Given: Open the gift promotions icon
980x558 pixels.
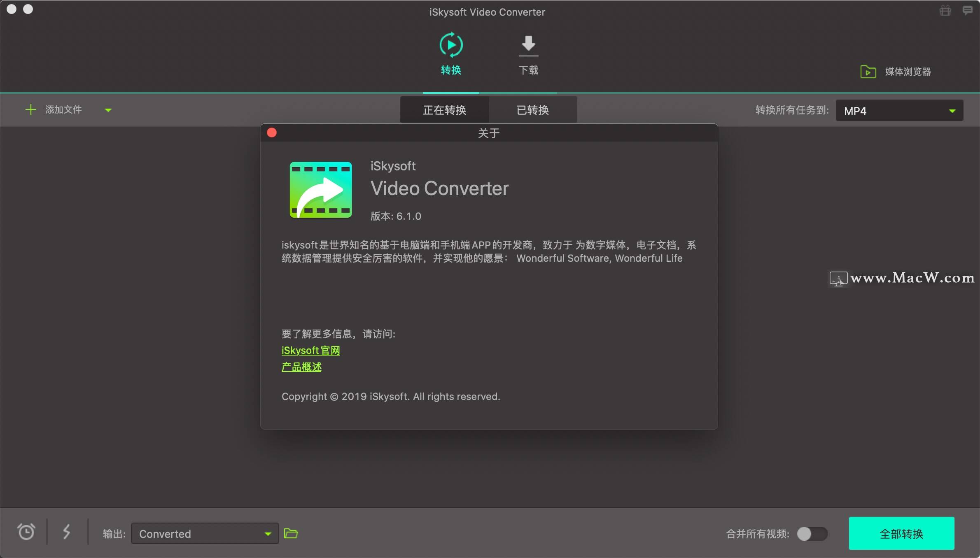Looking at the screenshot, I should (x=945, y=11).
